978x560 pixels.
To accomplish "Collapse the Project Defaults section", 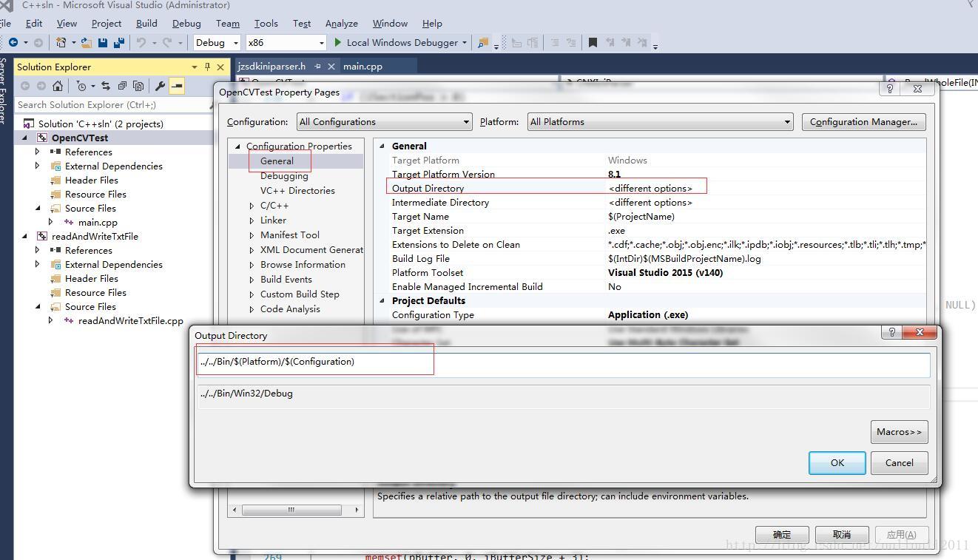I will click(x=382, y=300).
